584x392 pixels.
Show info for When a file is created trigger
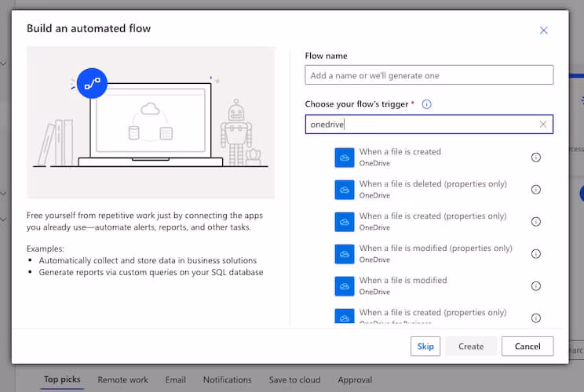[x=535, y=158]
